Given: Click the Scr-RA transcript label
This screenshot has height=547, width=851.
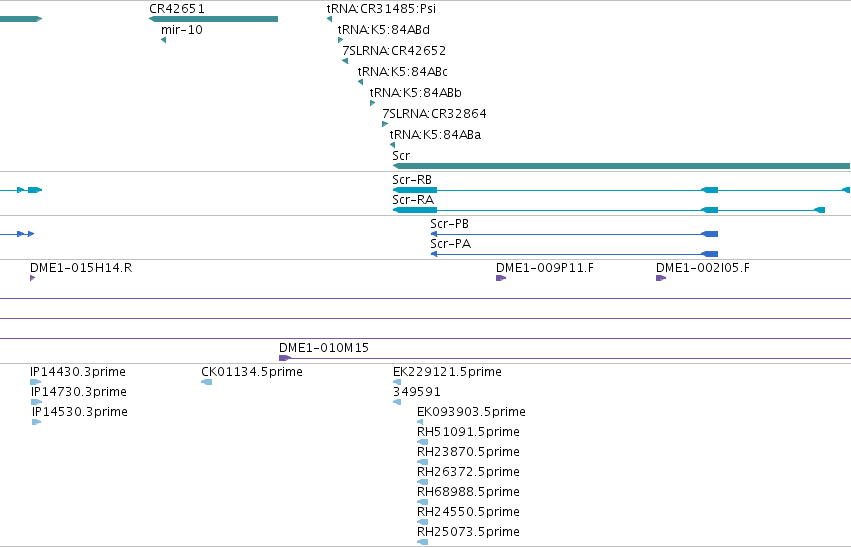Looking at the screenshot, I should click(x=413, y=200).
